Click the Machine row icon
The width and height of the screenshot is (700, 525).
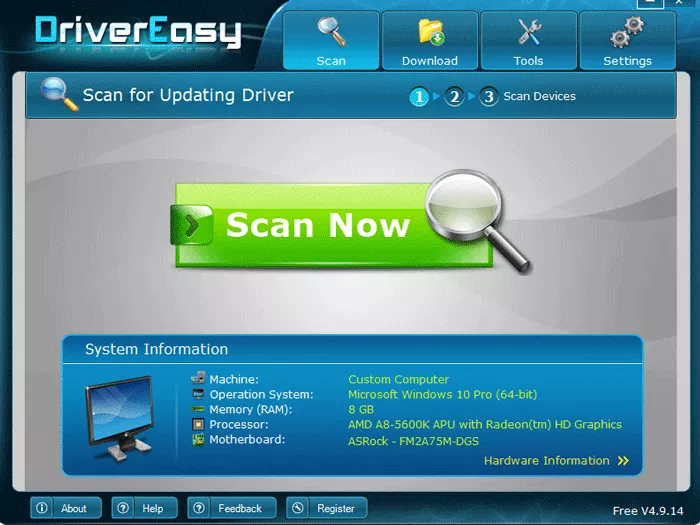198,378
